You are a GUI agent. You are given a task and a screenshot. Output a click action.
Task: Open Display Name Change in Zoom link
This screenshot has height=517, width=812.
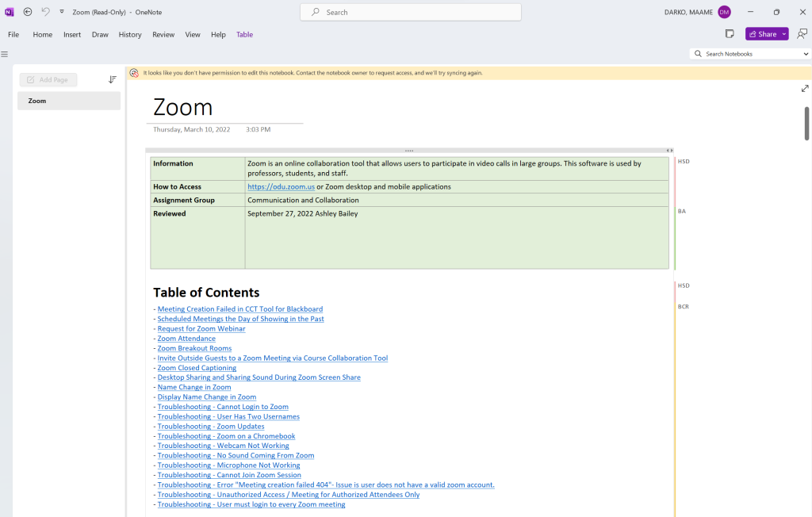[x=207, y=397]
